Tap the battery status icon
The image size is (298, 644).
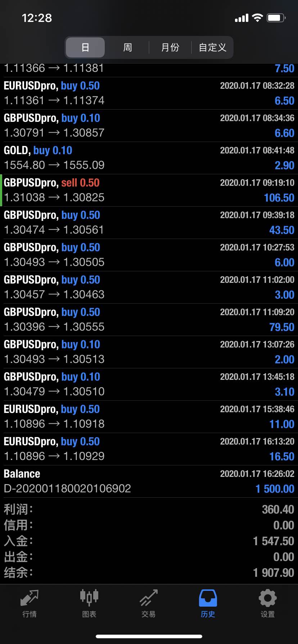tap(276, 18)
